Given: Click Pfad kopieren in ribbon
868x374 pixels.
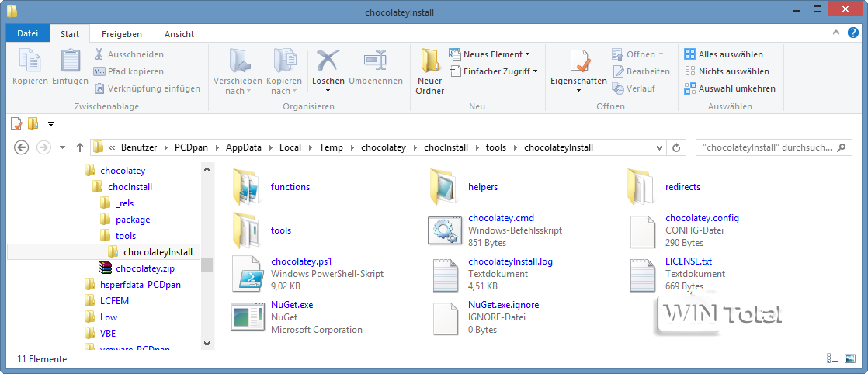Looking at the screenshot, I should pyautogui.click(x=128, y=71).
